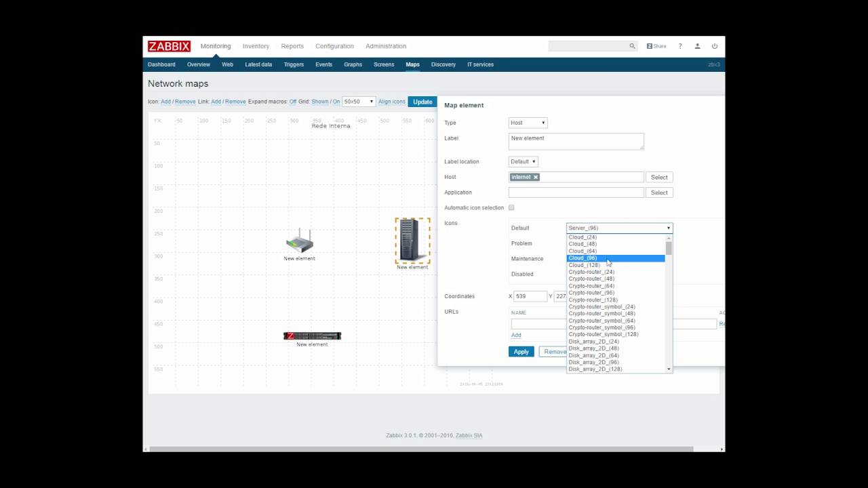Go to the Web submenu

(x=227, y=64)
